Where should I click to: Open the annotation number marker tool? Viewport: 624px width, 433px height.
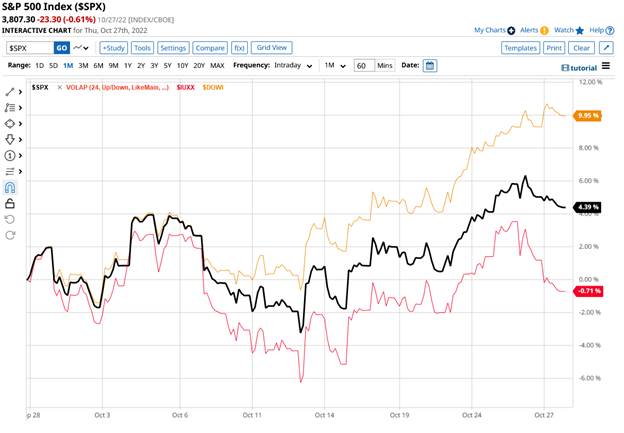point(10,155)
